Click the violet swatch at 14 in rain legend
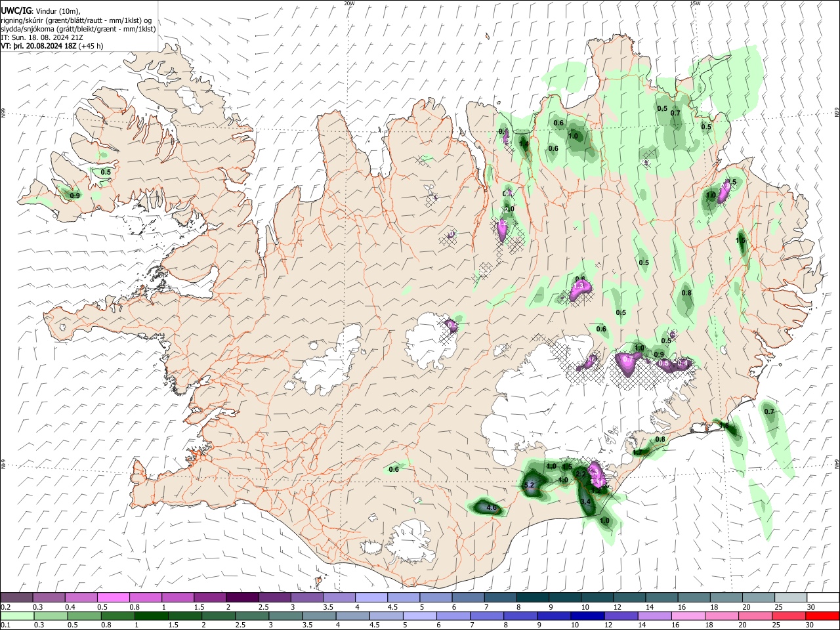Viewport: 840px width, 630px height. pyautogui.click(x=654, y=616)
